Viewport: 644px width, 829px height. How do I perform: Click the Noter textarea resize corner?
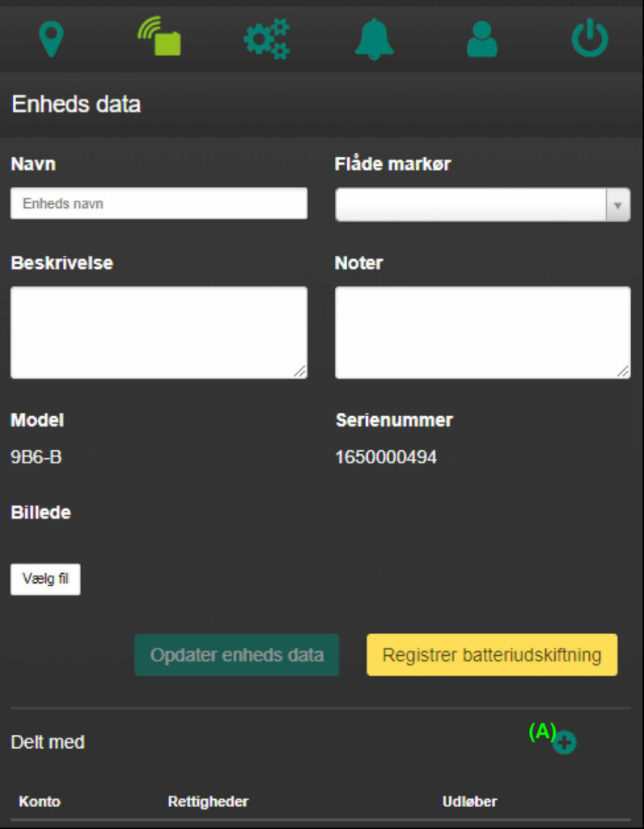[x=623, y=372]
